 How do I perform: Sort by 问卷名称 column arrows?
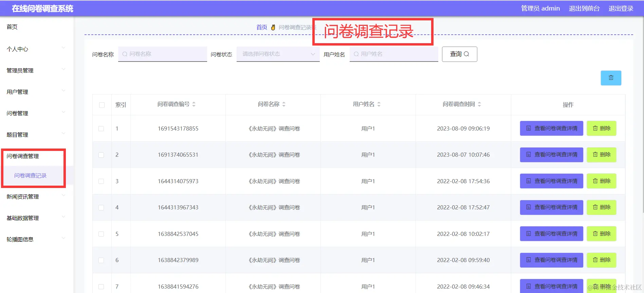[x=284, y=104]
